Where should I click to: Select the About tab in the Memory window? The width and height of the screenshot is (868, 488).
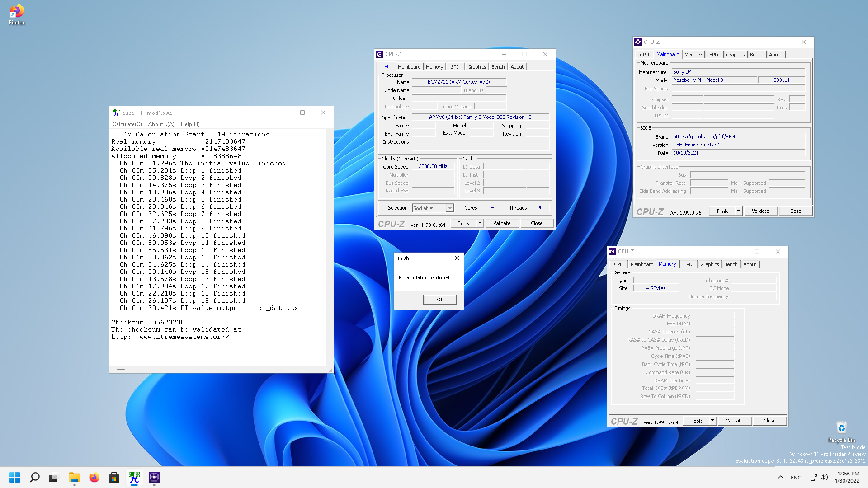[750, 264]
